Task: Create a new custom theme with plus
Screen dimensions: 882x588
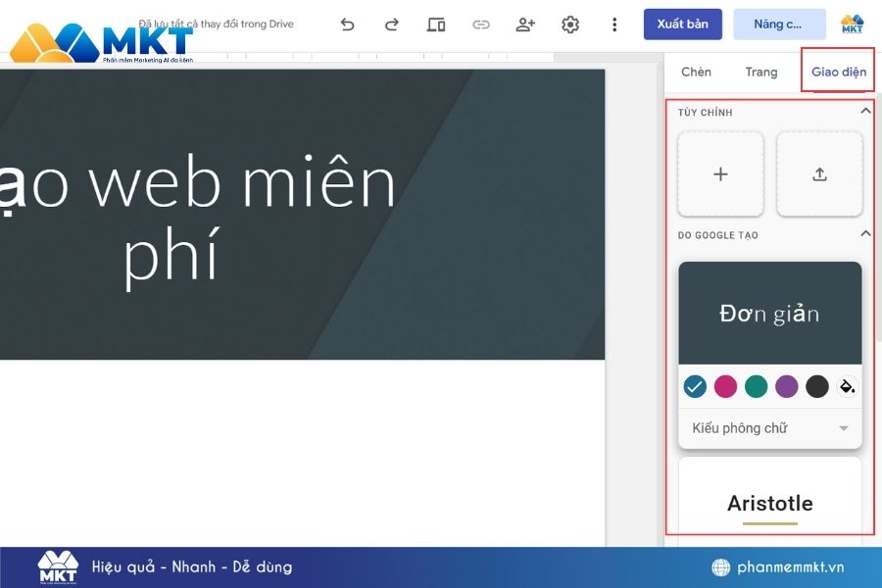Action: tap(720, 174)
